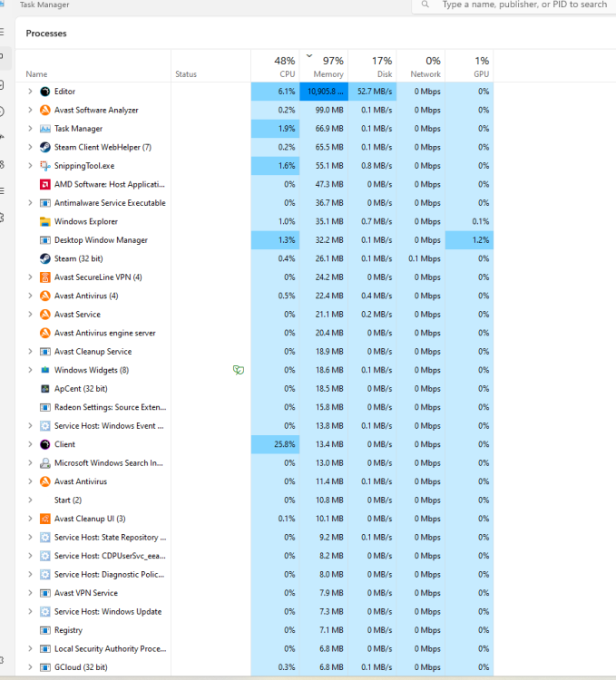Click the Steam (32 bit) icon
Screen dimensions: 616x680
[x=45, y=259]
